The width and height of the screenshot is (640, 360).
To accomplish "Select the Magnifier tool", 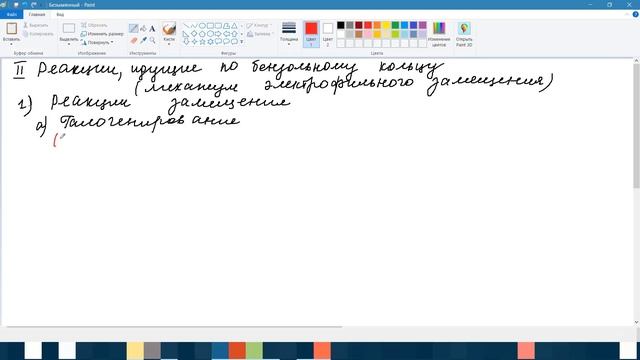I will click(152, 40).
